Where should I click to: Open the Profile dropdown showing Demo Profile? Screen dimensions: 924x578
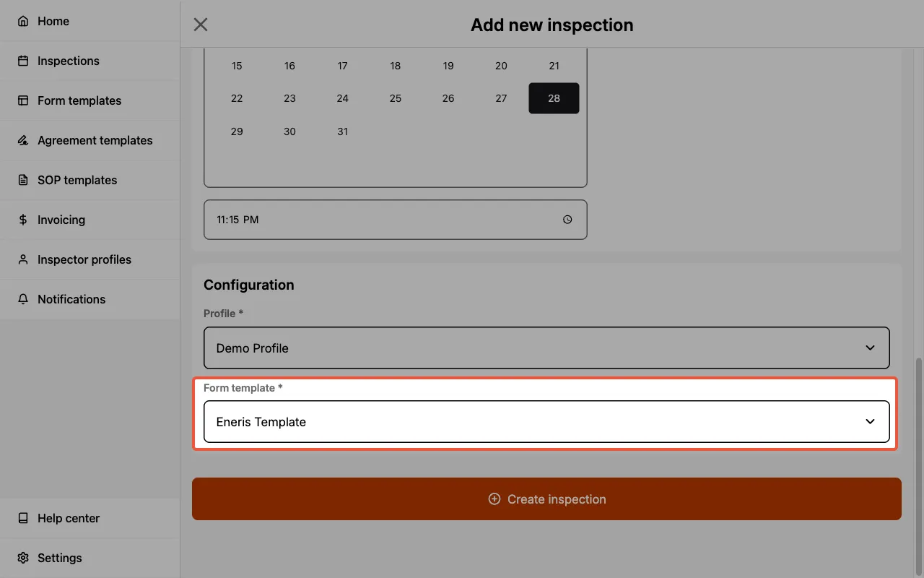tap(546, 348)
